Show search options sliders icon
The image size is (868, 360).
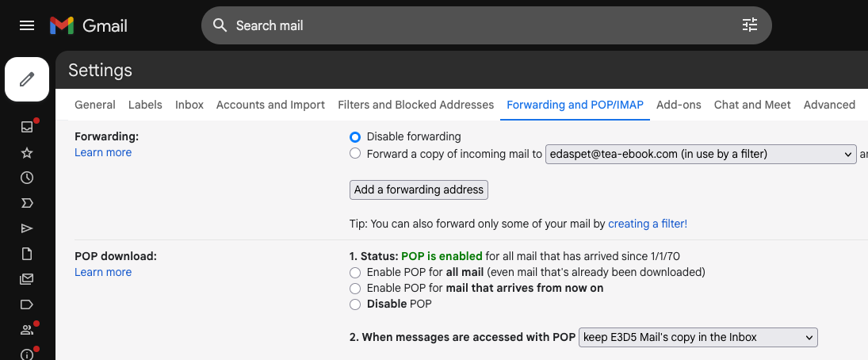pos(750,25)
